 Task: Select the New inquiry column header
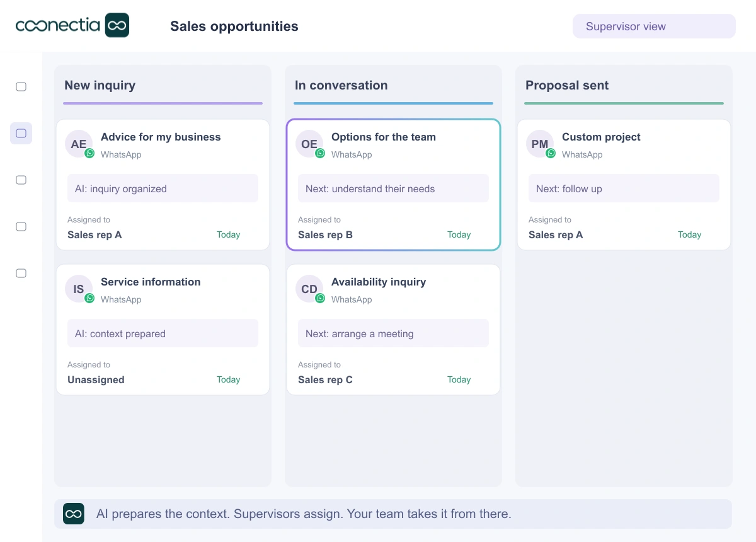click(100, 85)
